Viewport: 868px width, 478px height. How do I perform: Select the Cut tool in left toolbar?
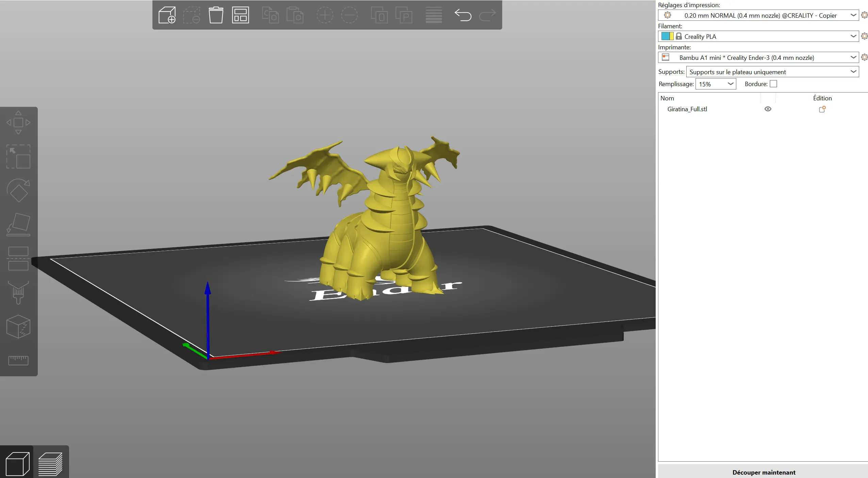[18, 259]
